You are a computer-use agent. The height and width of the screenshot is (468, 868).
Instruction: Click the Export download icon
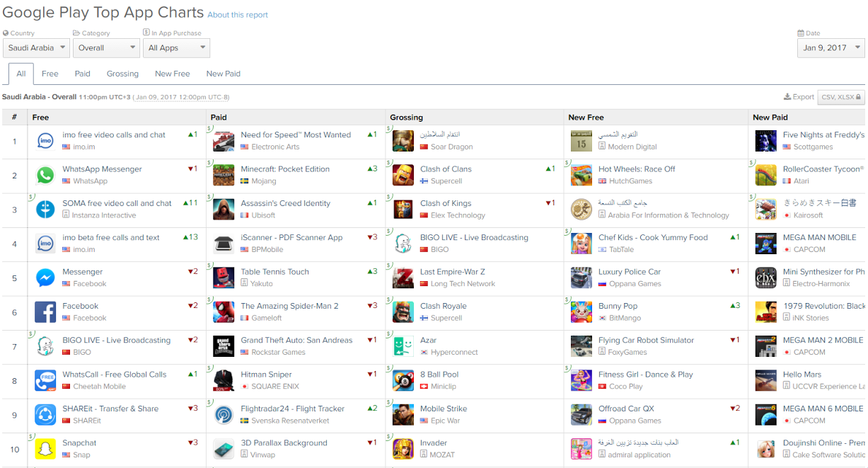787,97
